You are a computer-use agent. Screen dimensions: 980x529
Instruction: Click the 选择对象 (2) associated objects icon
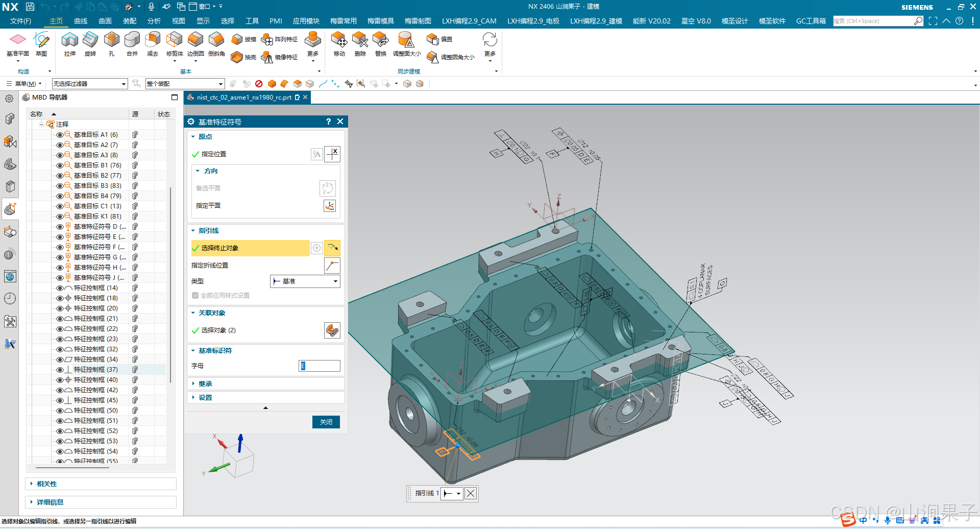tap(332, 330)
